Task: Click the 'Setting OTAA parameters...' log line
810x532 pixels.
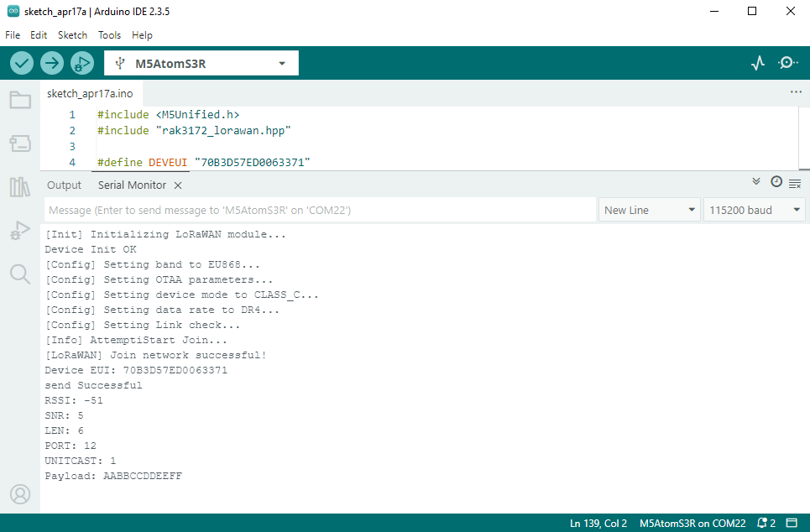Action: tap(159, 280)
